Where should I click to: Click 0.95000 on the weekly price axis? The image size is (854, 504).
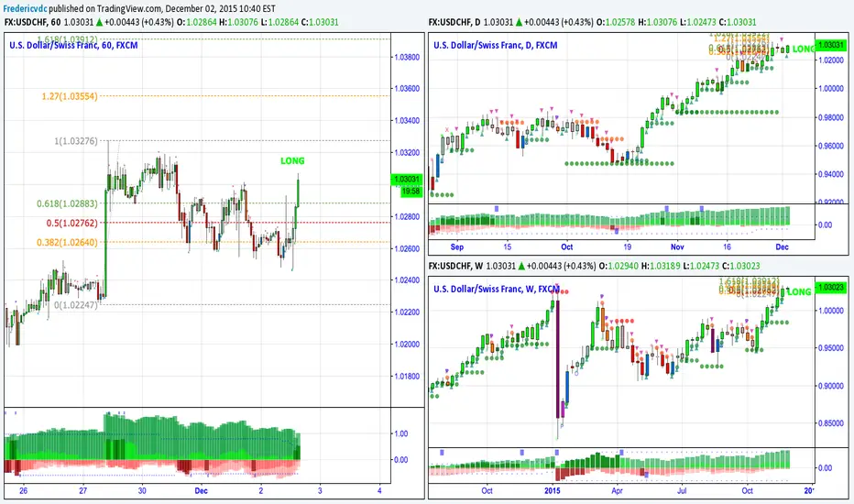(x=830, y=348)
